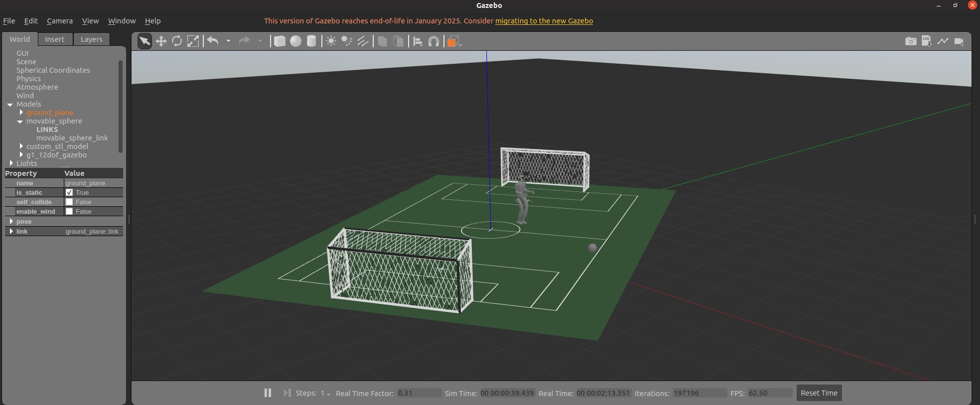Image resolution: width=980 pixels, height=405 pixels.
Task: Select the arrow selection mode tool
Action: click(144, 41)
